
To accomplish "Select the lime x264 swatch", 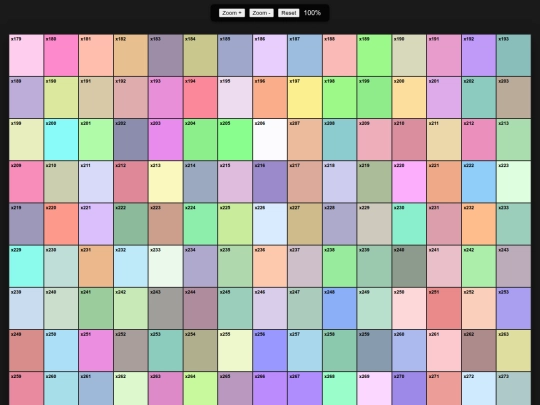I will coord(200,388).
